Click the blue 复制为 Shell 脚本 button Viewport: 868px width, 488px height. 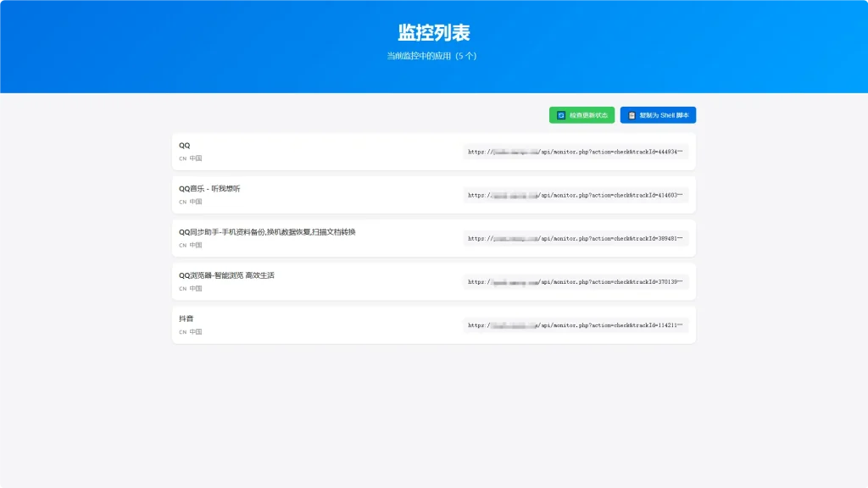pos(658,115)
